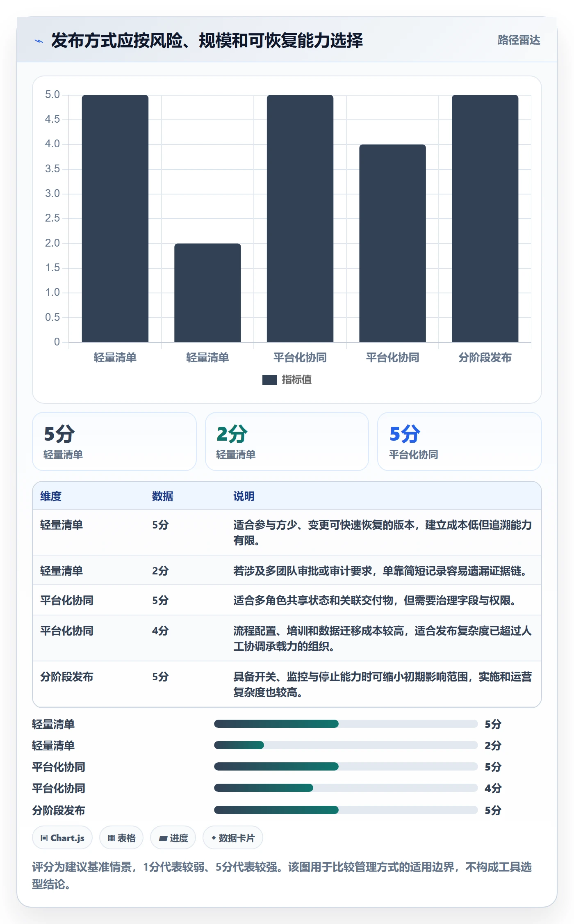The width and height of the screenshot is (574, 924).
Task: Select the Chart.js chip
Action: point(62,838)
